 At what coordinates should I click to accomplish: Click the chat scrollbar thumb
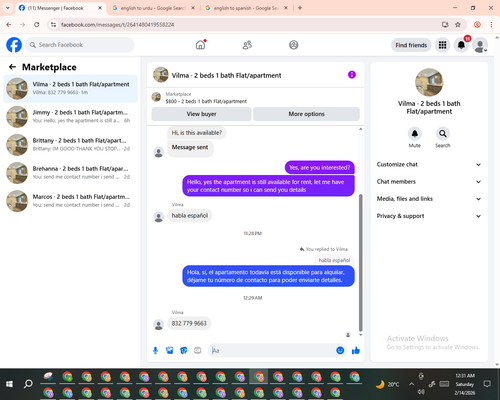click(360, 263)
